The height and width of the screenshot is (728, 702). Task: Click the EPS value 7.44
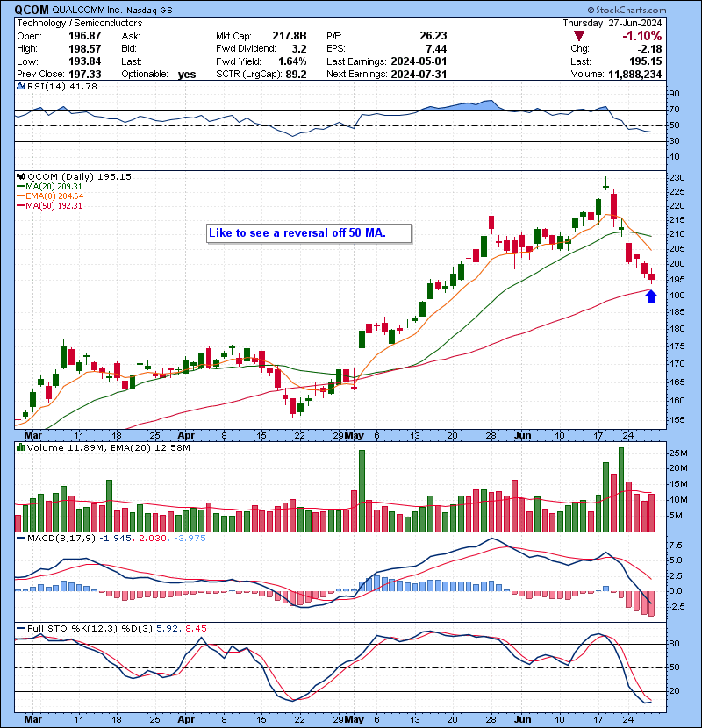[x=436, y=48]
